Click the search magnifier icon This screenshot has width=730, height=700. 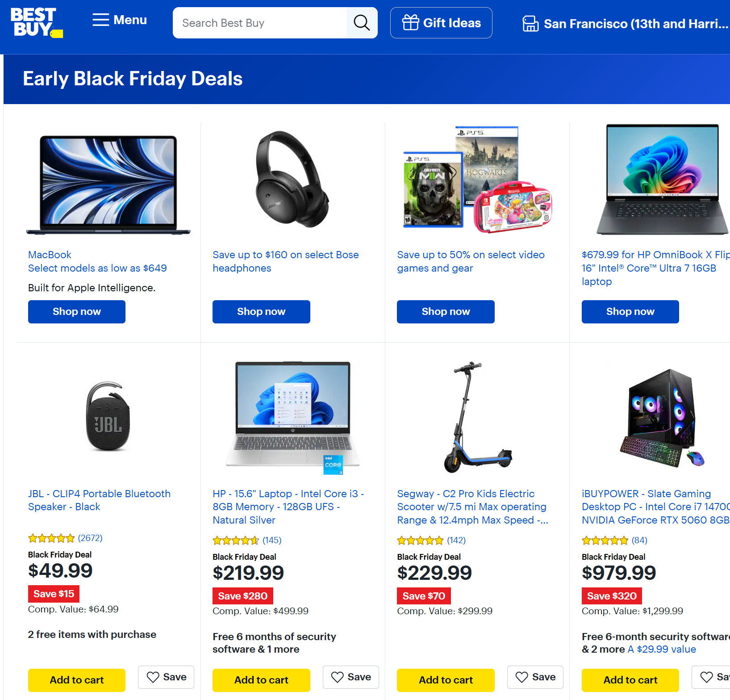pyautogui.click(x=362, y=23)
